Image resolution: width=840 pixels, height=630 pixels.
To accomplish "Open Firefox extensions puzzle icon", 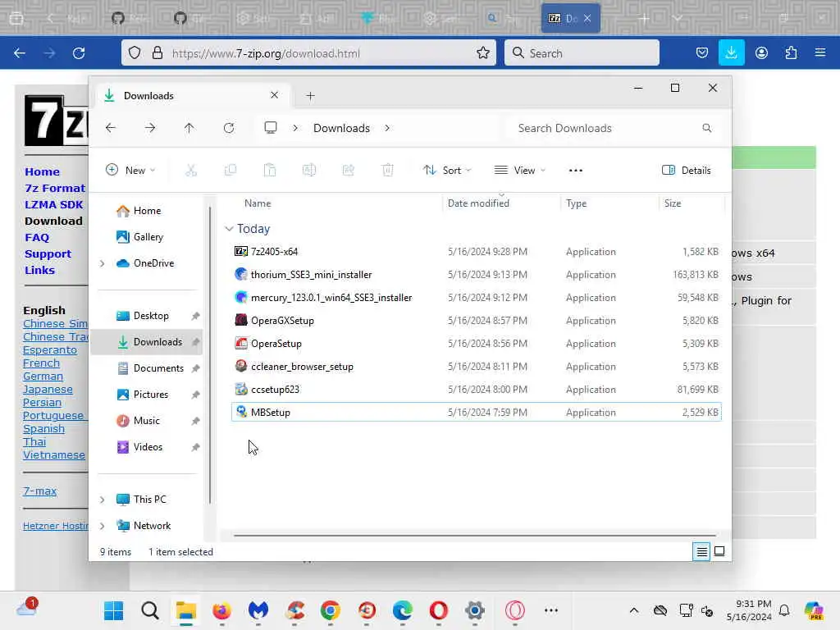I will click(x=791, y=52).
